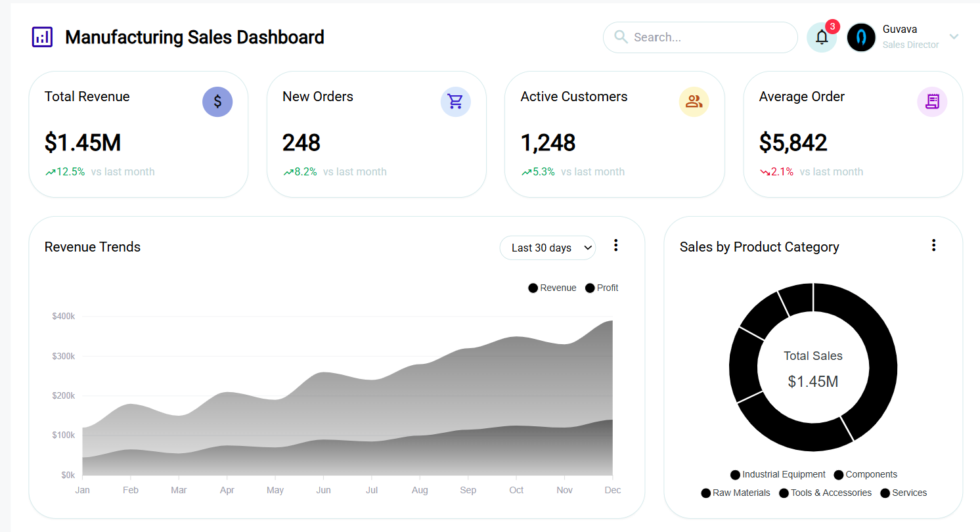980x532 pixels.
Task: Click the dashboard logo icon in the header
Action: [42, 37]
